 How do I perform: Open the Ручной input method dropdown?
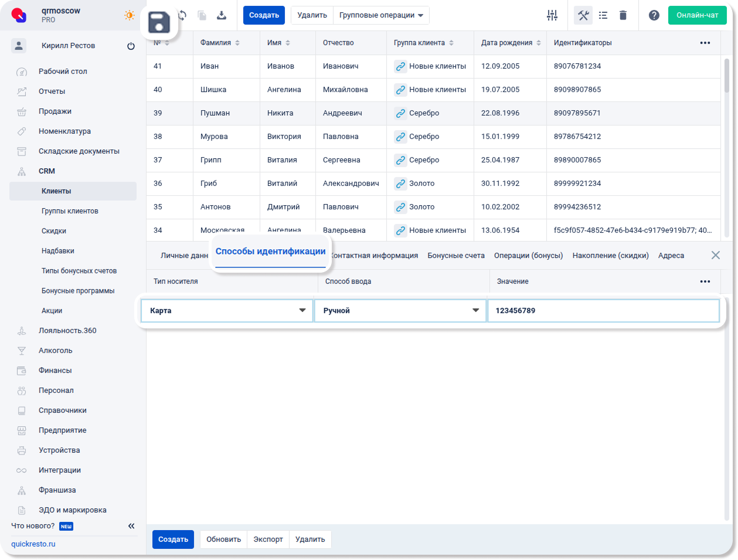[400, 311]
